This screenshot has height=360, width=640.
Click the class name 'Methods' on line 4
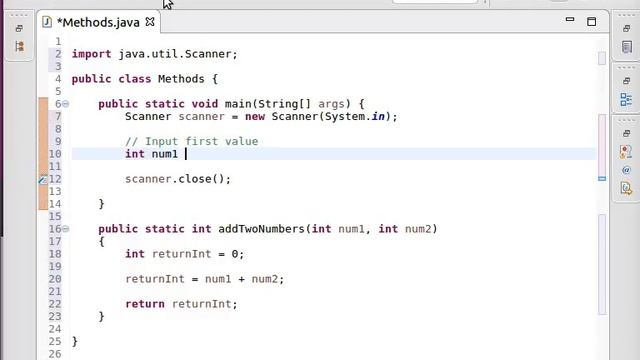181,79
